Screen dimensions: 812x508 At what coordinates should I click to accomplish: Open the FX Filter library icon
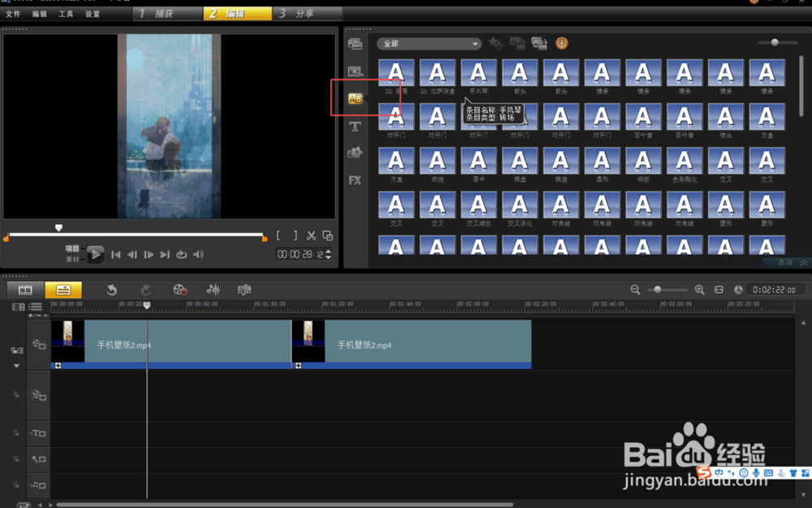pos(355,180)
